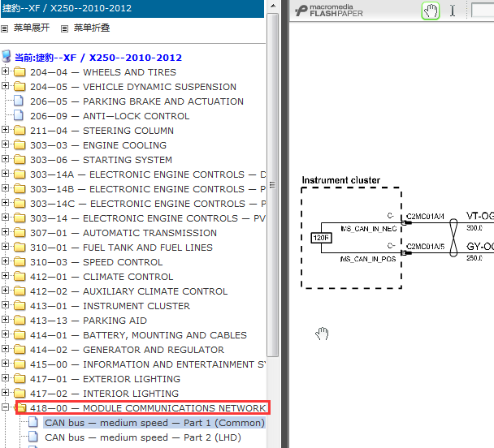Open the 当前:捷豹--XF / X250 root link
This screenshot has width=494, height=448.
click(98, 58)
